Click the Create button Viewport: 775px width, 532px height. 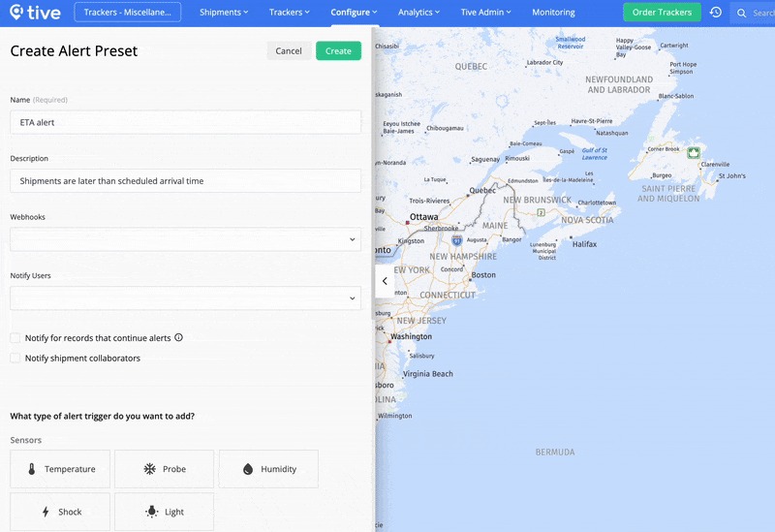(338, 51)
